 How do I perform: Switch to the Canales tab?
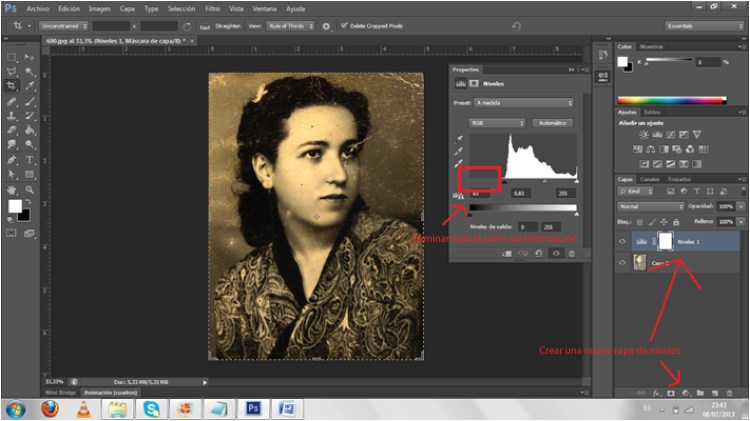[x=651, y=179]
